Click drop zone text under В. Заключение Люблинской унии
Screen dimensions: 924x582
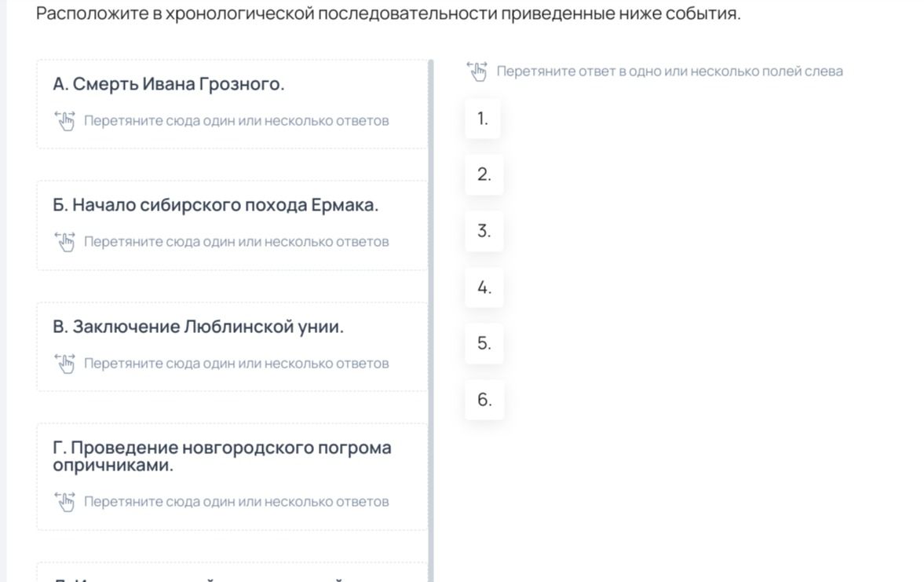pos(236,363)
